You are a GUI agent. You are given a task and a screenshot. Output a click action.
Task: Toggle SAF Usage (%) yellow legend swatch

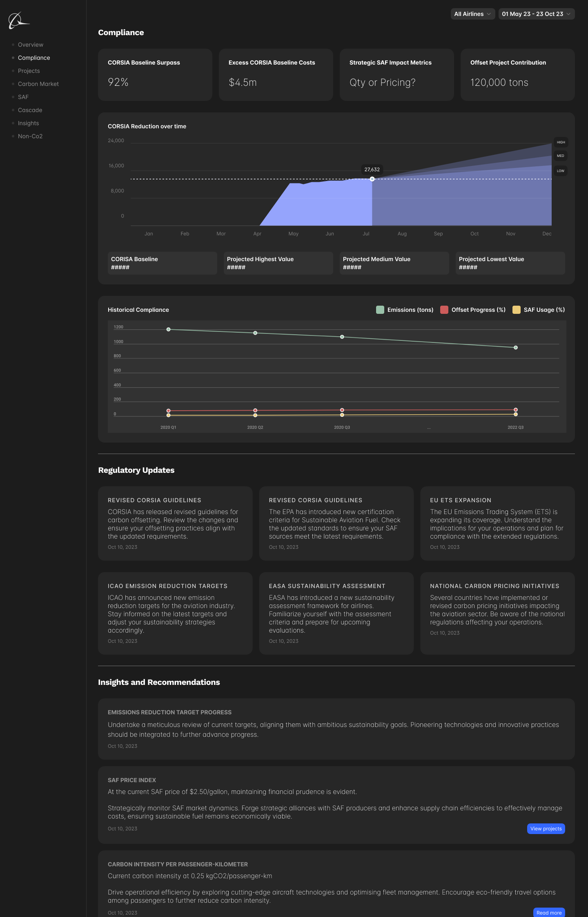click(517, 310)
